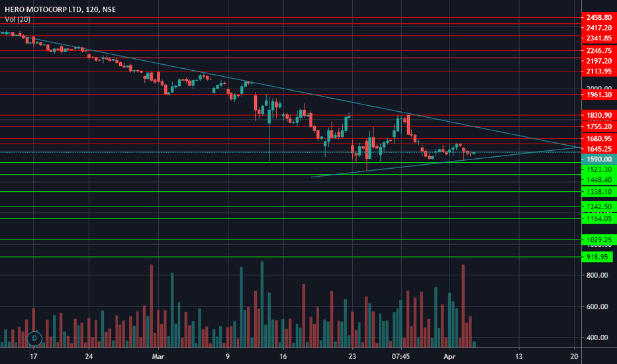The image size is (617, 364).
Task: Click the 07:45 label on time axis
Action: click(x=401, y=357)
